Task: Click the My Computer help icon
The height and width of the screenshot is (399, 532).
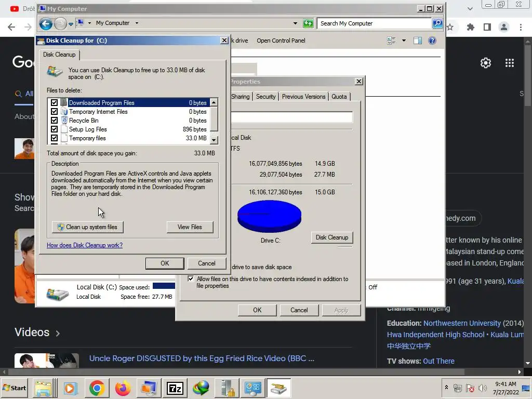Action: click(x=432, y=41)
